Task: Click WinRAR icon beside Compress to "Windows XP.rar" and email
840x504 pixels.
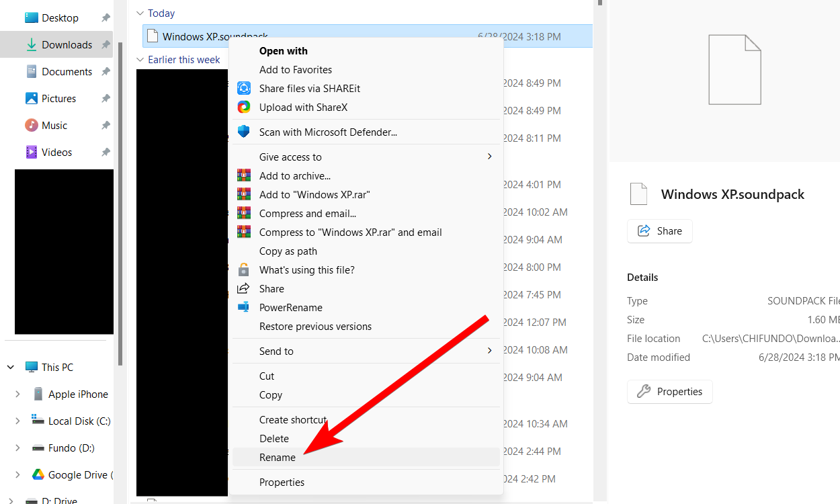Action: [x=244, y=232]
